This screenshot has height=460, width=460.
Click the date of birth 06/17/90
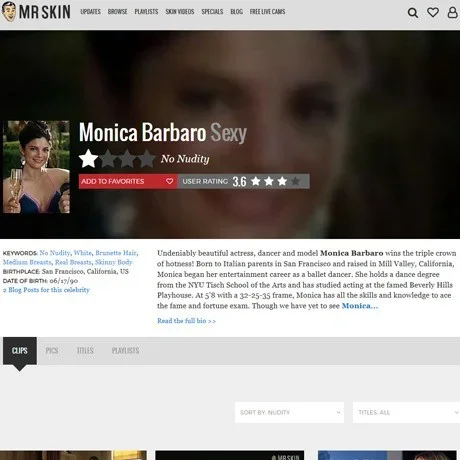[x=64, y=281]
